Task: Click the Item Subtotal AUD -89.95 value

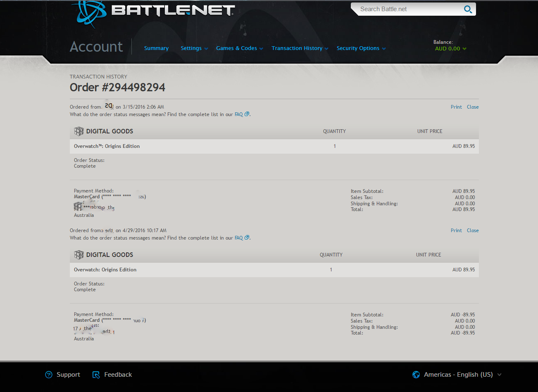Action: pyautogui.click(x=463, y=315)
